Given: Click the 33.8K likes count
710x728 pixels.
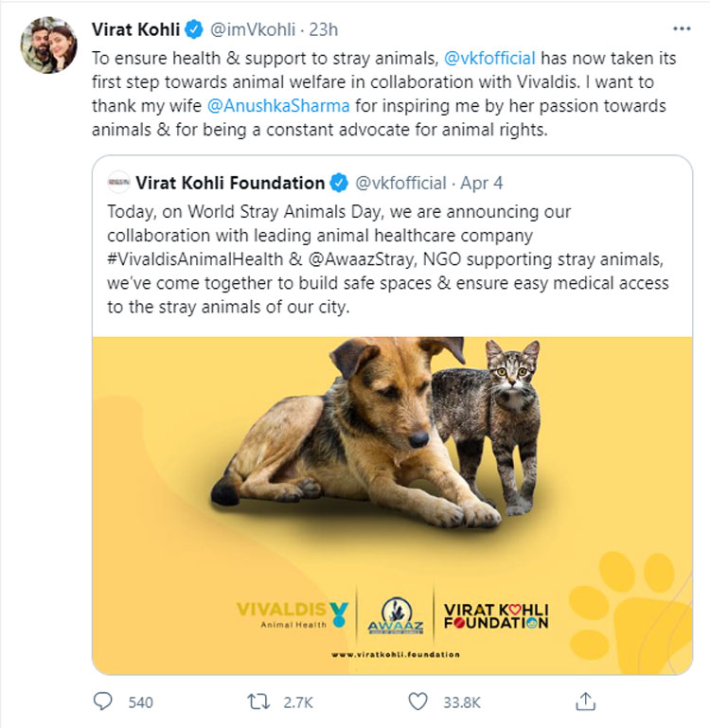Looking at the screenshot, I should coord(463,701).
